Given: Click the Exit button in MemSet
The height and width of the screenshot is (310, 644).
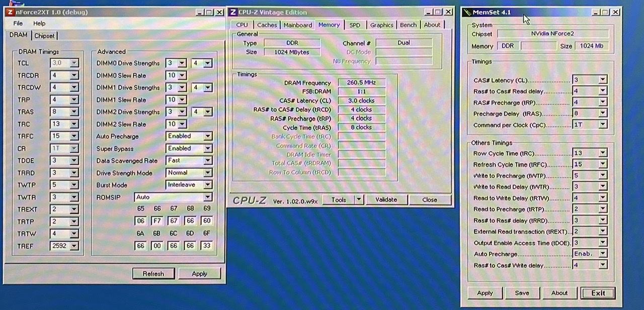Looking at the screenshot, I should tap(598, 293).
